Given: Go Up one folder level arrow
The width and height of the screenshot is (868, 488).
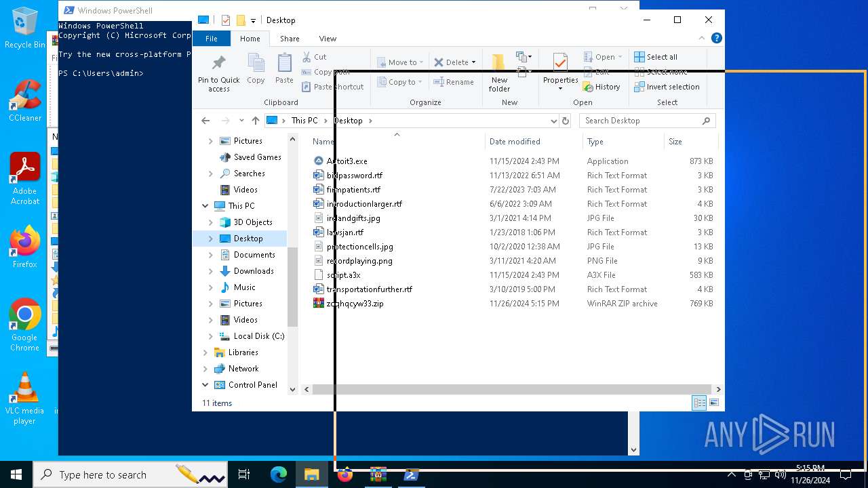Looking at the screenshot, I should 255,121.
